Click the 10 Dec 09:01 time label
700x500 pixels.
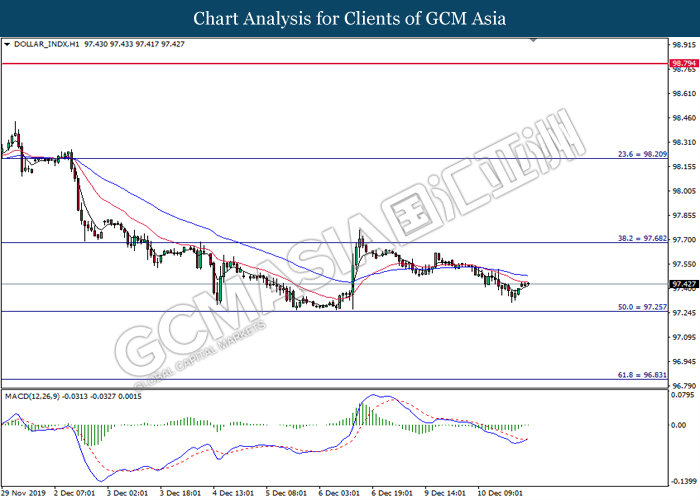pyautogui.click(x=500, y=493)
